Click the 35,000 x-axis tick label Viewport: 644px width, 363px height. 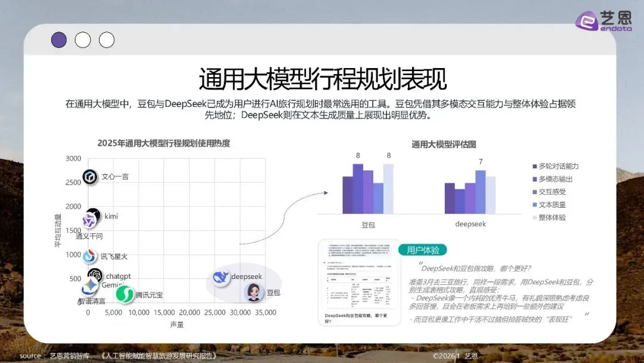click(x=265, y=312)
